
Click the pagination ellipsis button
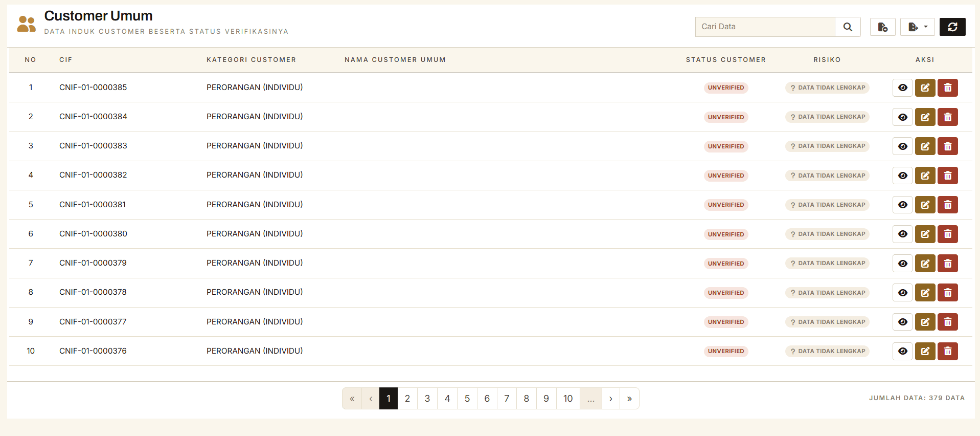(591, 399)
